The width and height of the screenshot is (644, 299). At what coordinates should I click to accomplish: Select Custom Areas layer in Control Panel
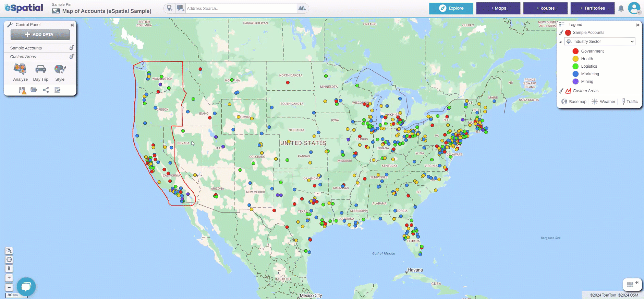click(x=23, y=57)
